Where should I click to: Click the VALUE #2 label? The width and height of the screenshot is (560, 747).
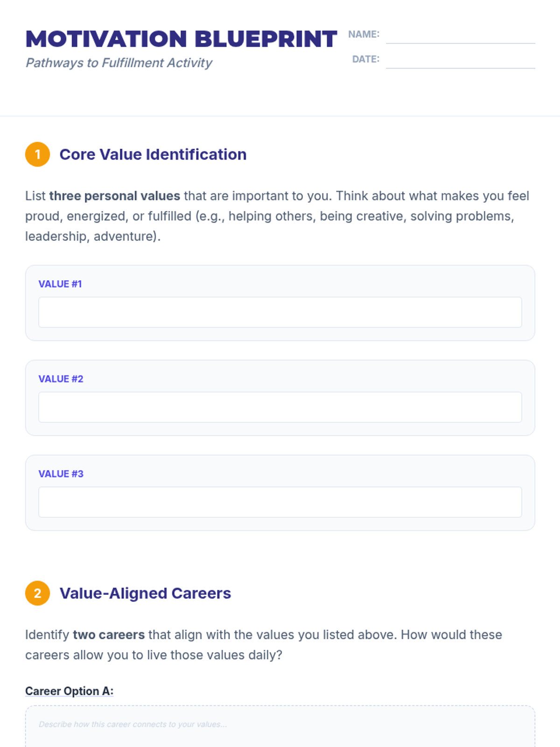[x=61, y=379]
